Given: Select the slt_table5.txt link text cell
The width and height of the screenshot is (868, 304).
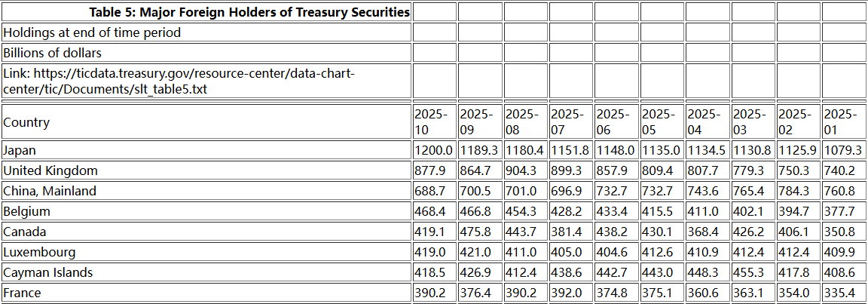Looking at the screenshot, I should click(206, 81).
